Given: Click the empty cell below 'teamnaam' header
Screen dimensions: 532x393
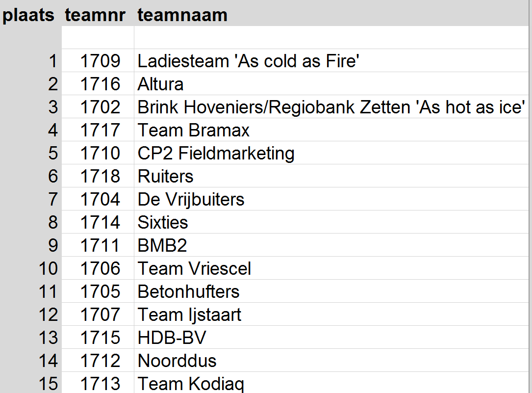Looking at the screenshot, I should (x=331, y=37).
